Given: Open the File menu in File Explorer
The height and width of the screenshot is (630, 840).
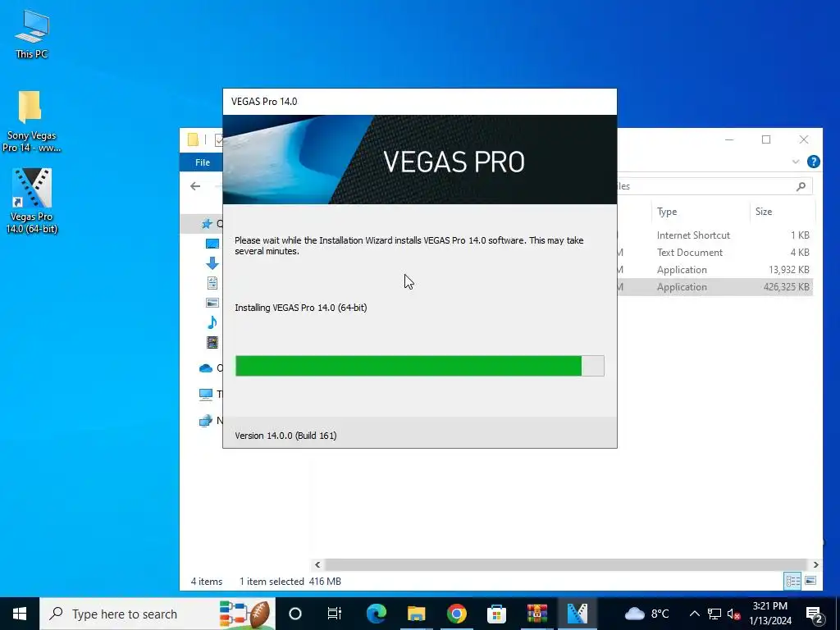Looking at the screenshot, I should pyautogui.click(x=203, y=162).
